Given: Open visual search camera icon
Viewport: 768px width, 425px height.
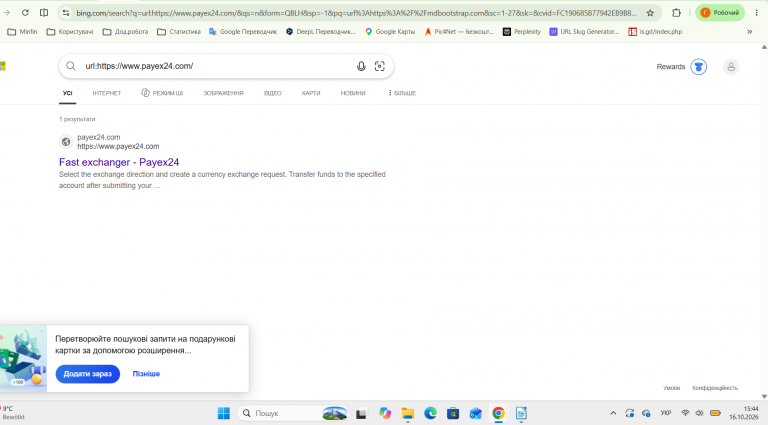Looking at the screenshot, I should pyautogui.click(x=380, y=66).
